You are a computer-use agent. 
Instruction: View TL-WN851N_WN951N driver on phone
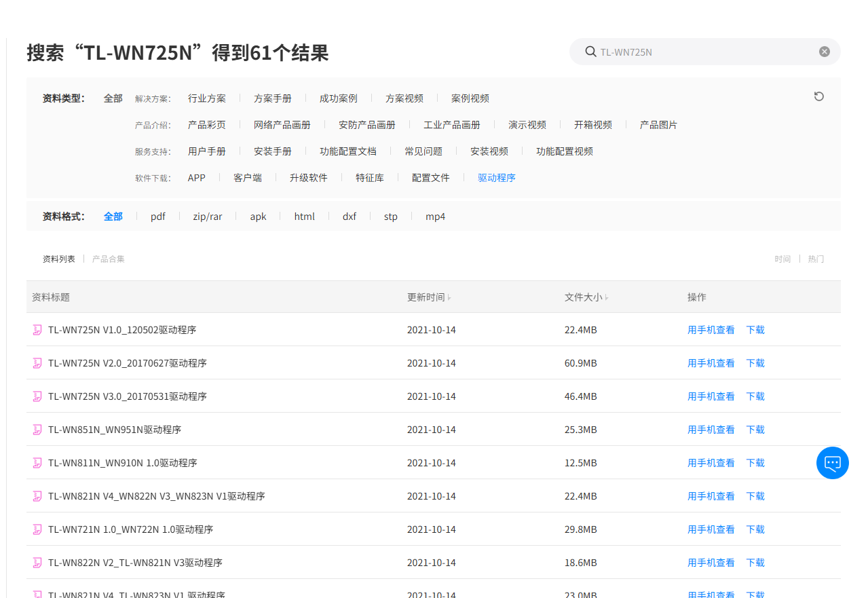pyautogui.click(x=711, y=430)
